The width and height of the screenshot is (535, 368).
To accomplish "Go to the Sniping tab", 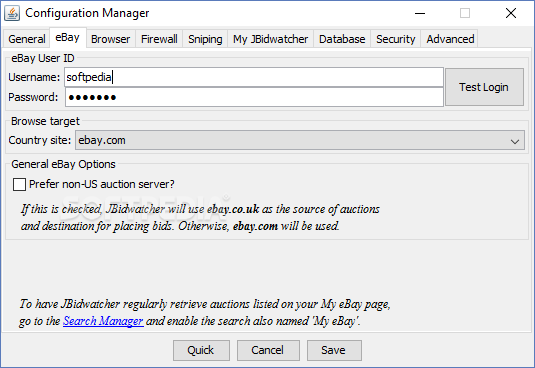I will (205, 39).
